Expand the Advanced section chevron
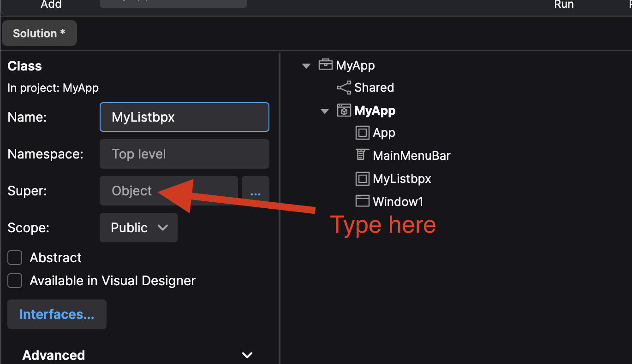632x364 pixels. point(247,355)
